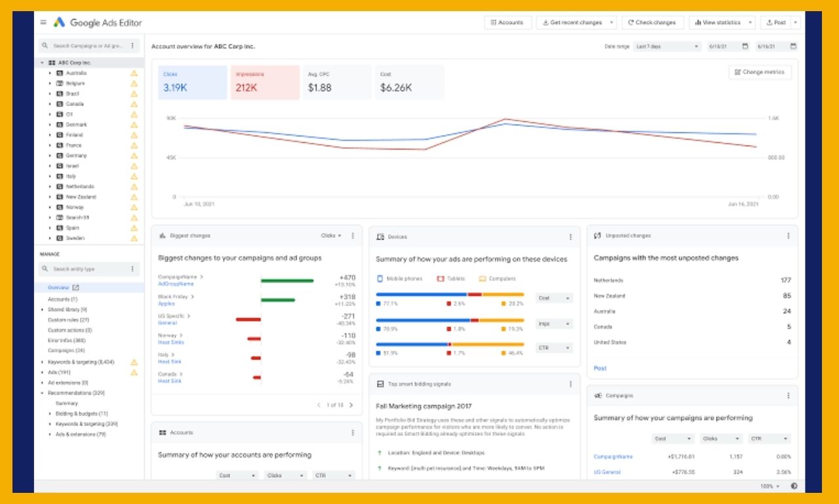Open the three-dot menu in the campaign search box
The width and height of the screenshot is (839, 504).
134,45
